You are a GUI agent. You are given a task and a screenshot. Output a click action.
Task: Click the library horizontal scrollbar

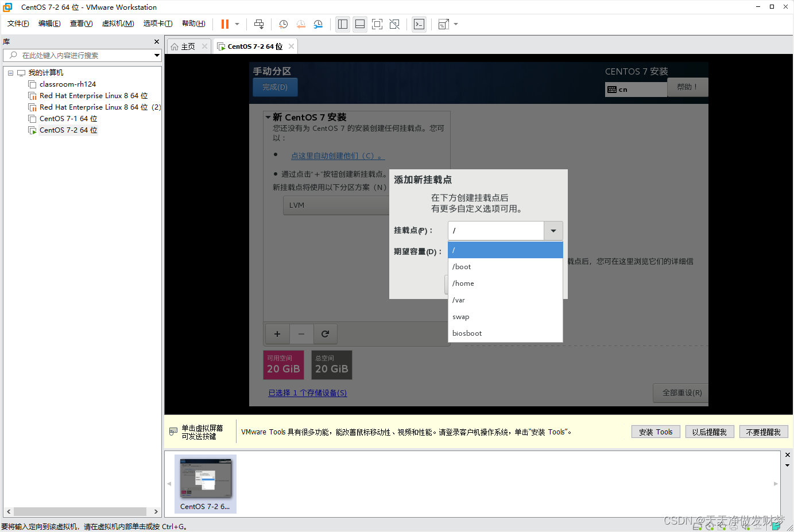pos(80,511)
